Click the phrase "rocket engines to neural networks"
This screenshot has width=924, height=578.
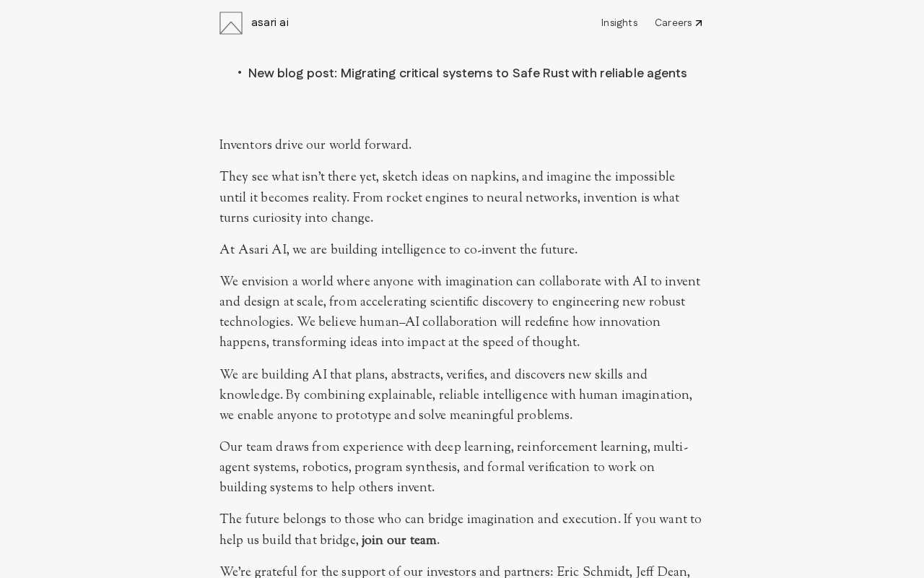click(x=482, y=198)
